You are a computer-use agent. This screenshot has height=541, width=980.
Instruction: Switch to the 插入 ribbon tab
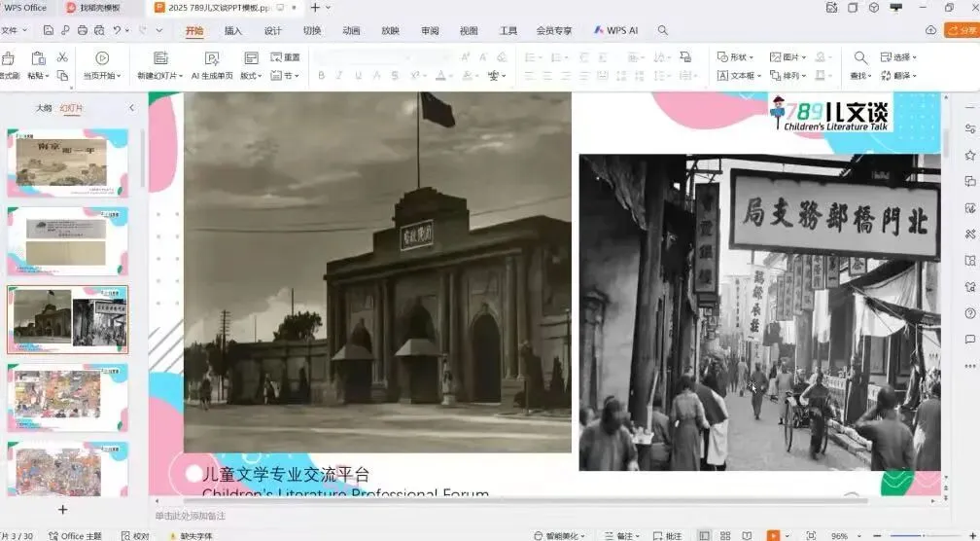tap(233, 31)
